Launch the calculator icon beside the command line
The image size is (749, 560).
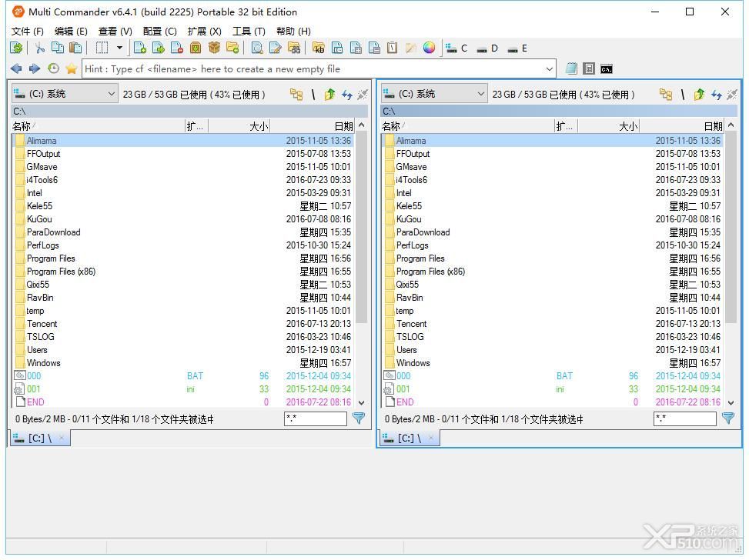click(589, 68)
